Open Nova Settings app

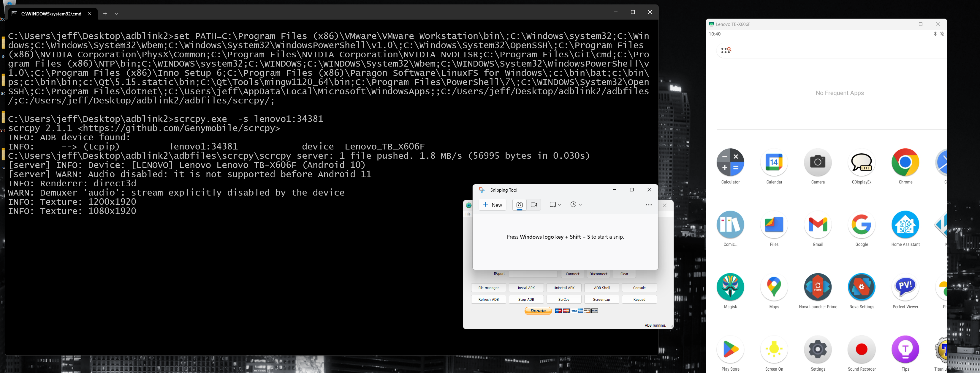[x=861, y=287]
